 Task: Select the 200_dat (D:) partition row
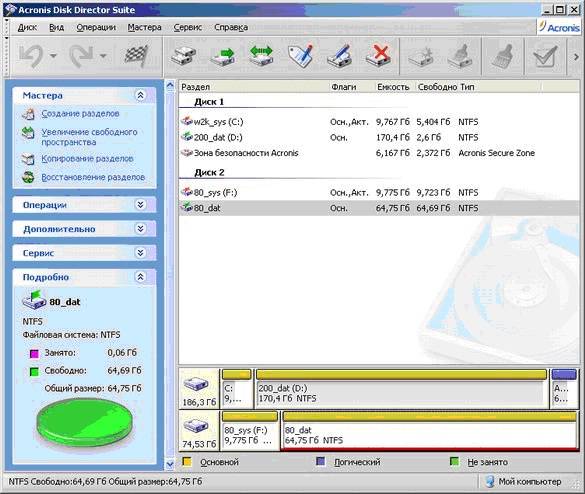pyautogui.click(x=379, y=137)
